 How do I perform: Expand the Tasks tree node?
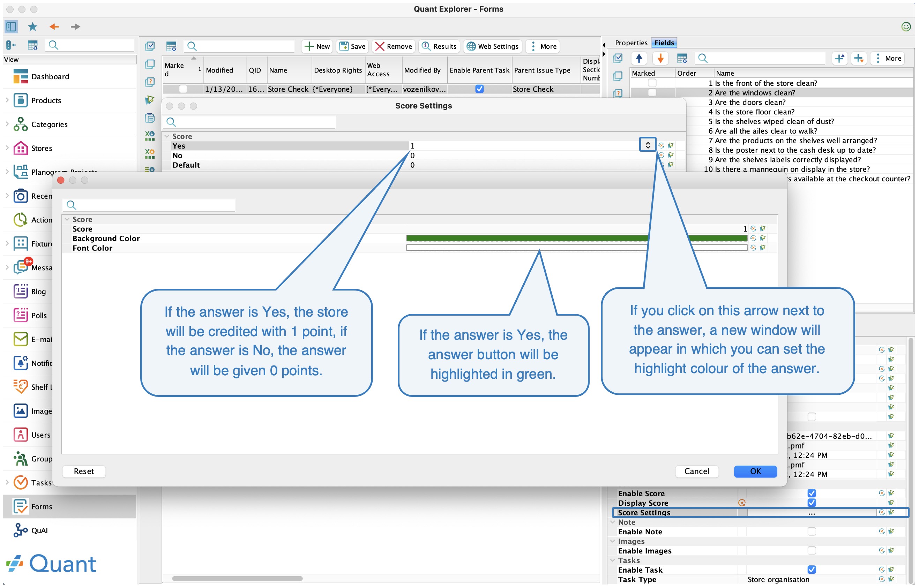coord(7,482)
